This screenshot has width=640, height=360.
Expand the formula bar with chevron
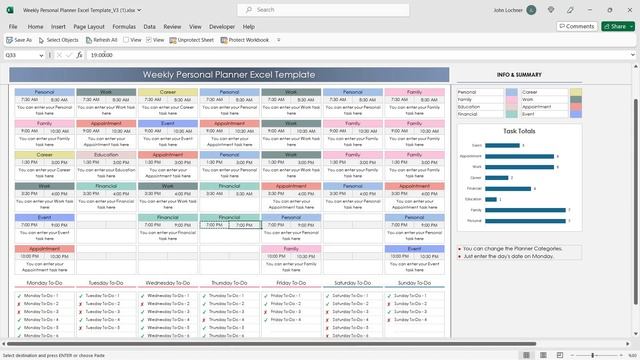coord(633,55)
